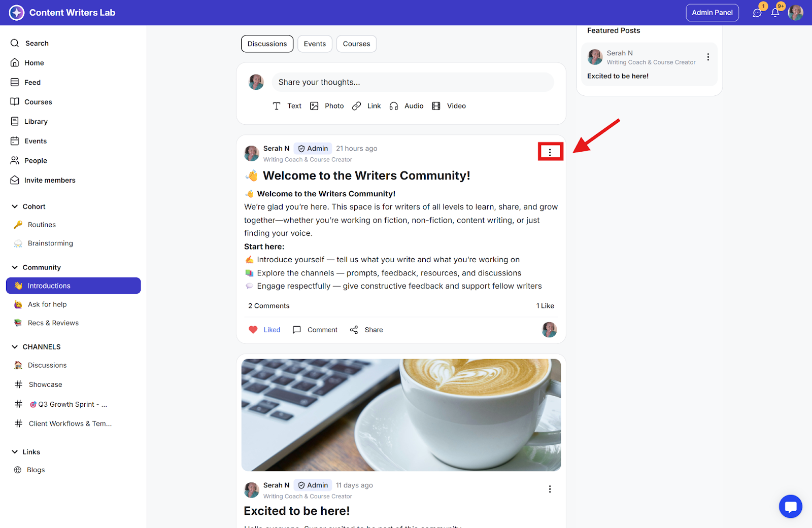Switch to the Courses tab
This screenshot has height=528, width=812.
pyautogui.click(x=356, y=44)
